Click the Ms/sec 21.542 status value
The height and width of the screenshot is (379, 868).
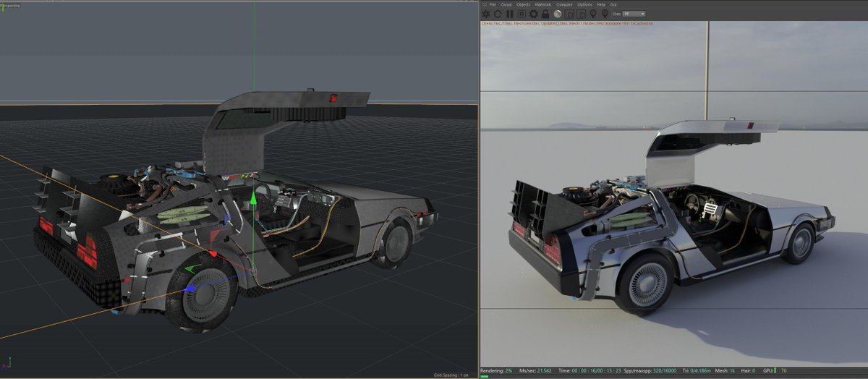tap(537, 370)
